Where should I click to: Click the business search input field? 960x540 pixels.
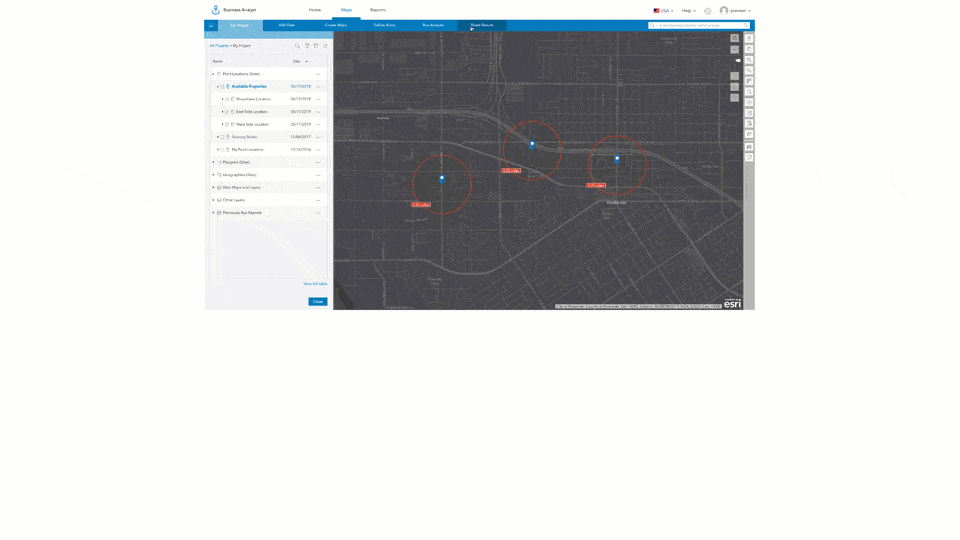pyautogui.click(x=700, y=25)
